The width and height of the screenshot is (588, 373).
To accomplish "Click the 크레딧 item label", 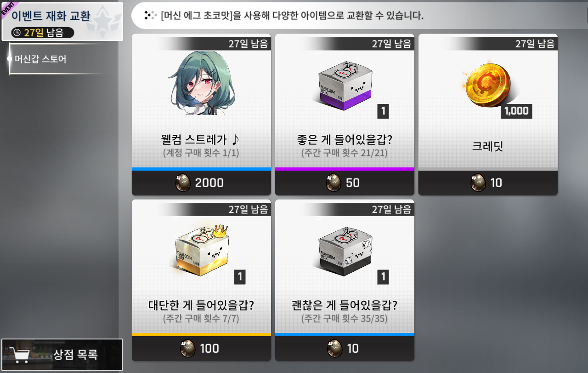I will tap(488, 146).
